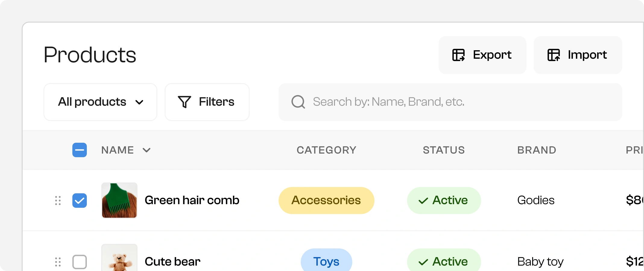Screen dimensions: 644x271
Task: Click the drag handle beside Cute bear
Action: [x=58, y=262]
